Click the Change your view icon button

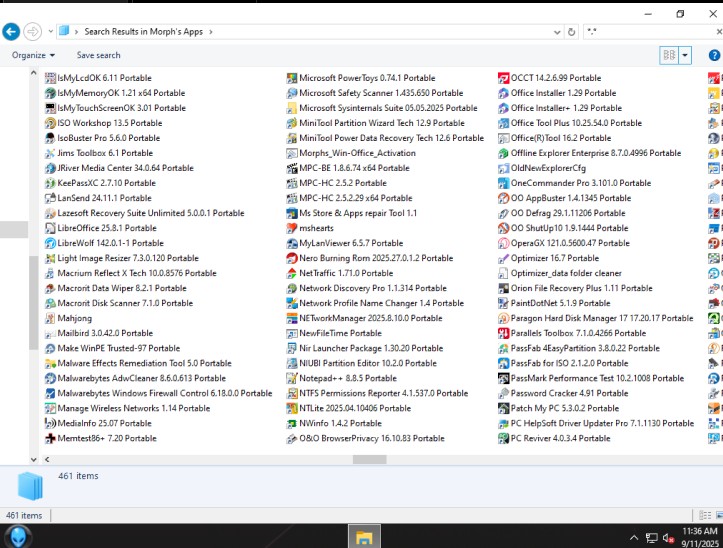point(669,55)
